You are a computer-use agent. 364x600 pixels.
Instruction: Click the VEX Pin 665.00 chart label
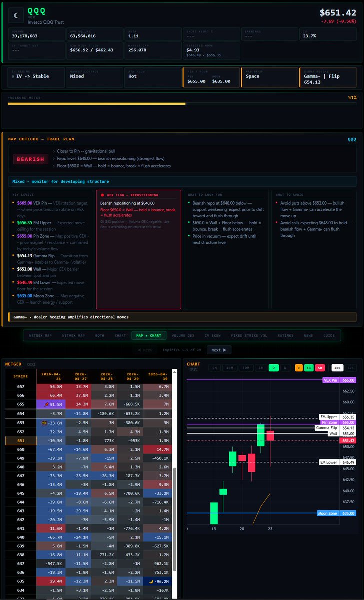(340, 380)
